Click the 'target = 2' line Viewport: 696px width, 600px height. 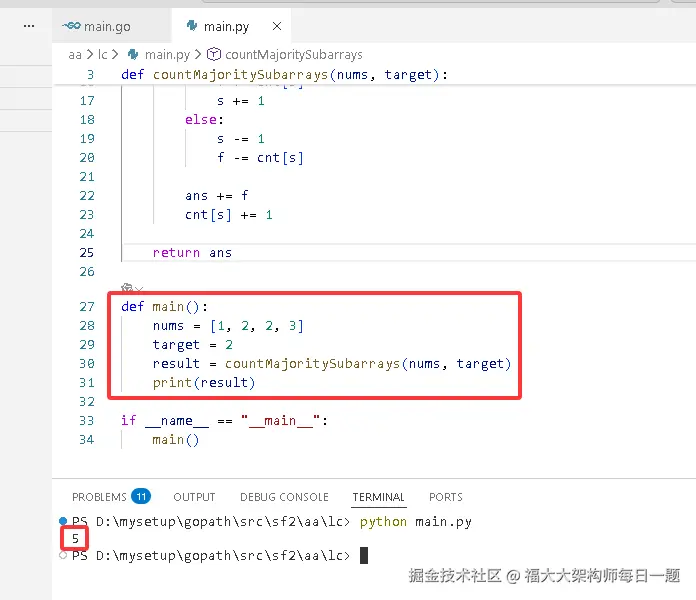click(x=193, y=345)
